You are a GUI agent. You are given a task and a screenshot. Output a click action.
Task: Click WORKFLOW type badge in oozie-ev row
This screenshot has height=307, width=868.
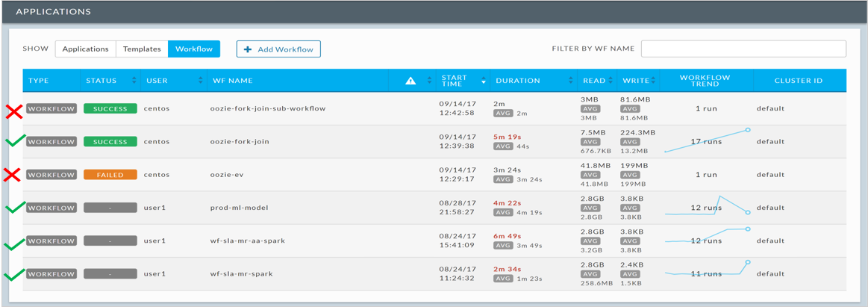coord(51,175)
